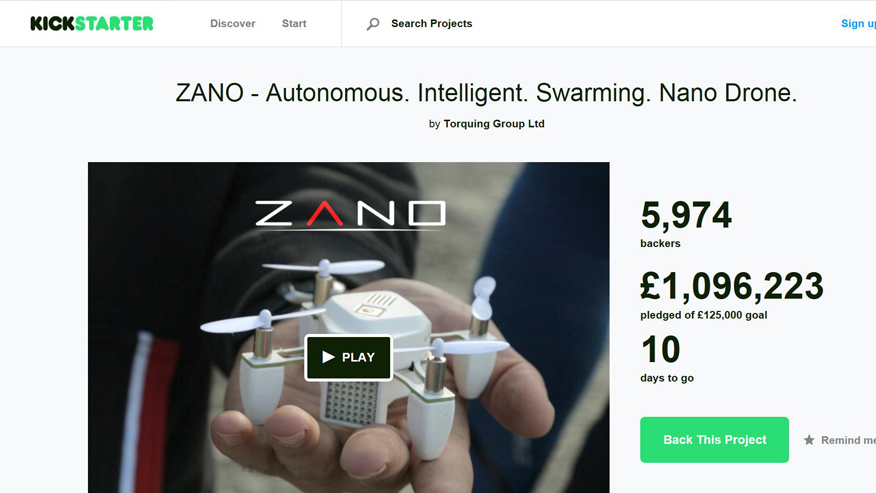Click the pledged of £125,000 goal text
This screenshot has width=876, height=493.
703,315
